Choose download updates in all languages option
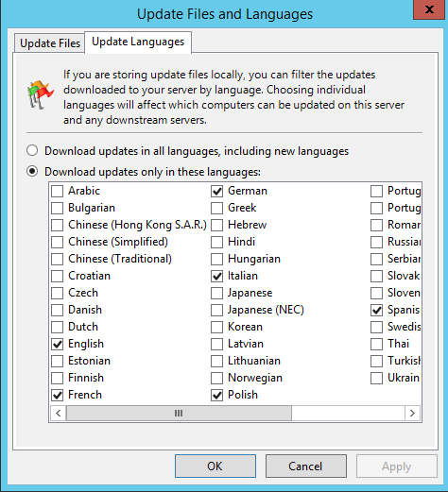 click(32, 151)
